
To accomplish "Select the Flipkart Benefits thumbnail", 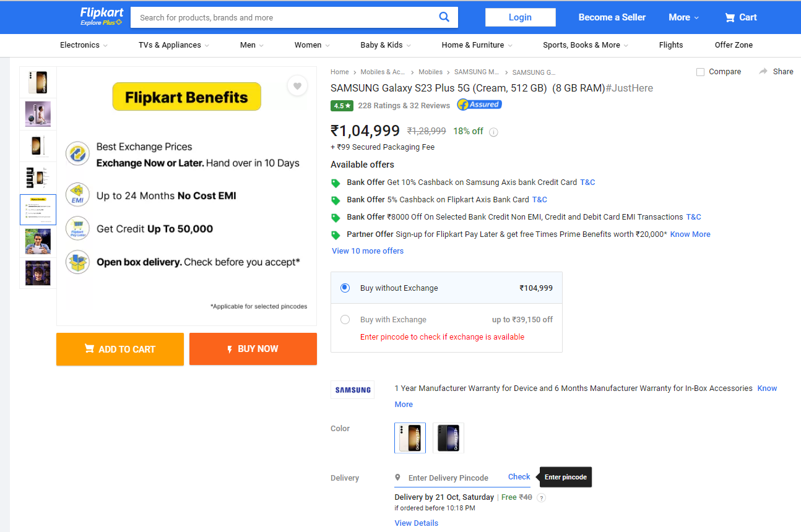I will coord(38,210).
